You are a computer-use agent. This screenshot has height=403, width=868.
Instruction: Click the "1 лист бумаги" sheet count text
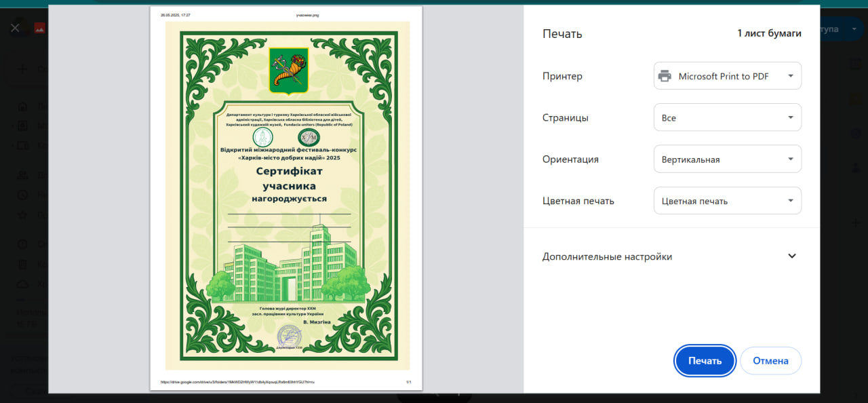tap(769, 33)
